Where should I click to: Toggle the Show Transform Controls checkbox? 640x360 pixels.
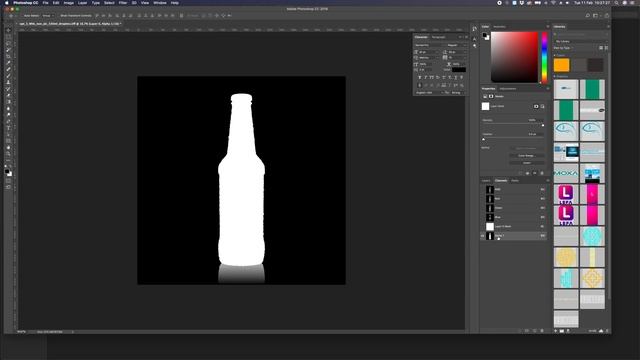[x=58, y=16]
